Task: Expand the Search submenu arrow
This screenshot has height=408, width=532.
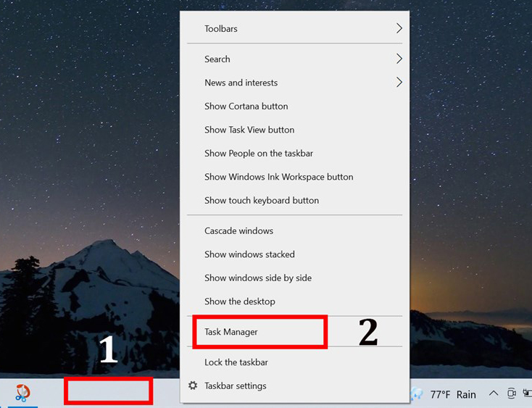Action: pos(399,59)
